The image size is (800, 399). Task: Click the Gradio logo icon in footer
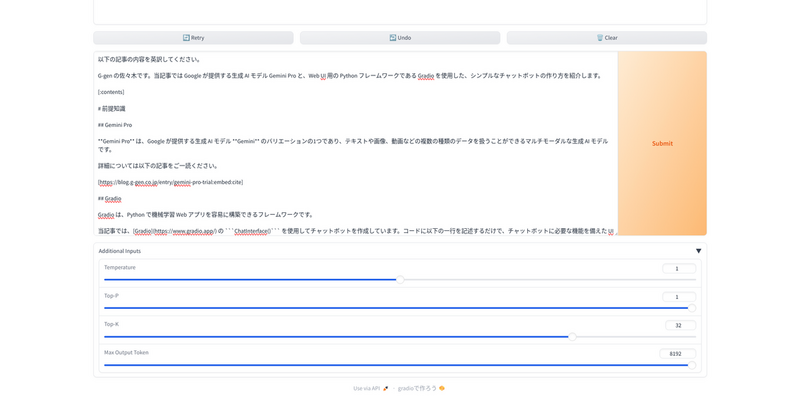[x=442, y=388]
